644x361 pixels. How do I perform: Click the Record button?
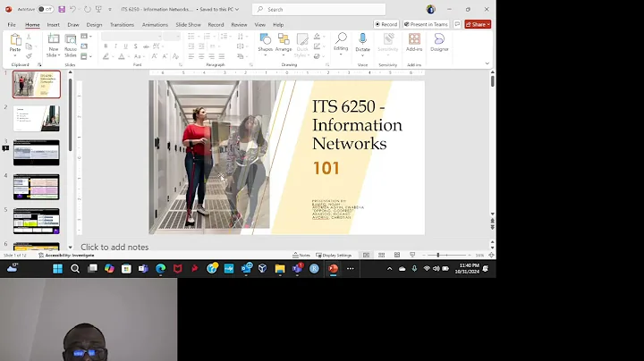point(386,24)
